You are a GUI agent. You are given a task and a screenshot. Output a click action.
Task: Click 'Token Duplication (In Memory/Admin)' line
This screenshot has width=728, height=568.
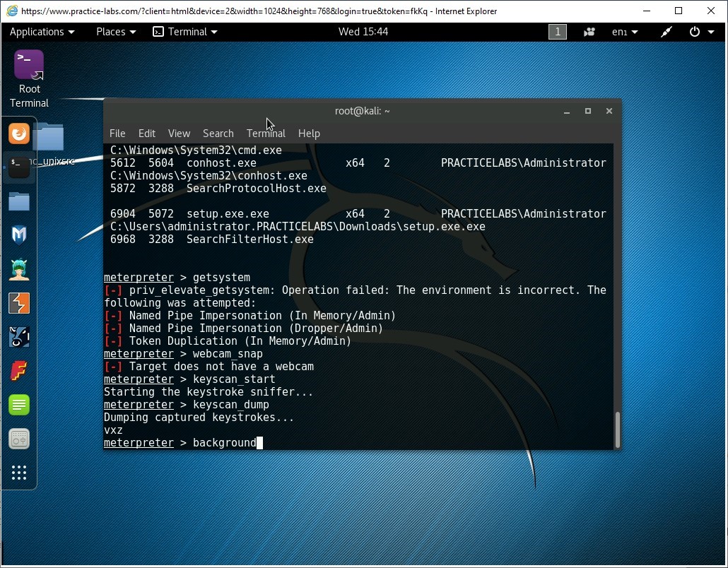[240, 341]
